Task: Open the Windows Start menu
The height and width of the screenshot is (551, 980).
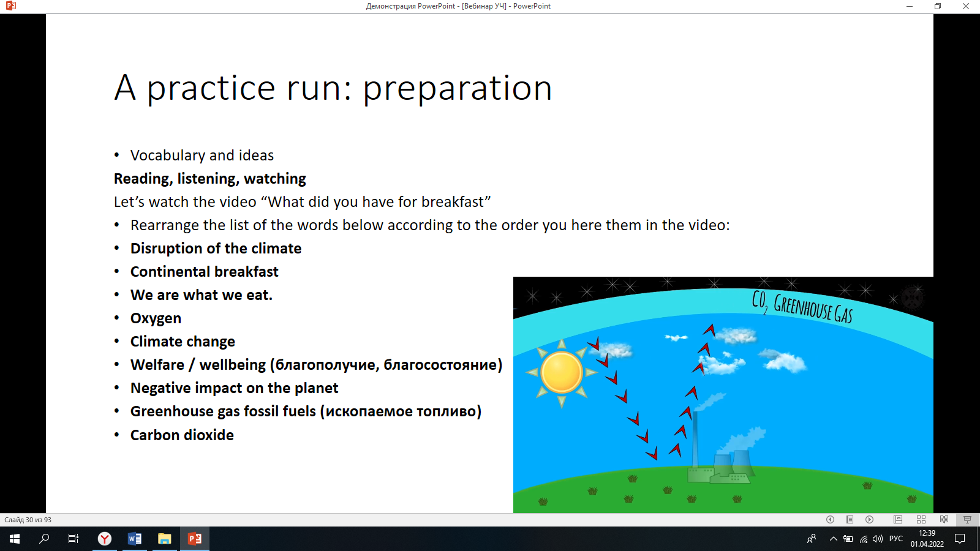Action: tap(15, 539)
